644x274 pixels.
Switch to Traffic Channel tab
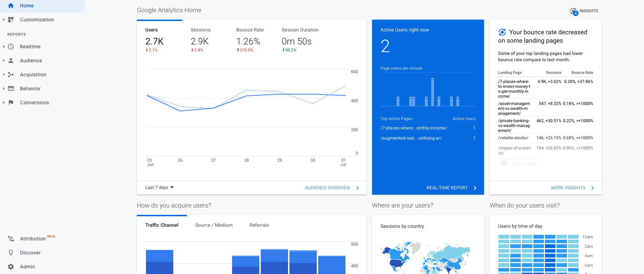pyautogui.click(x=162, y=225)
